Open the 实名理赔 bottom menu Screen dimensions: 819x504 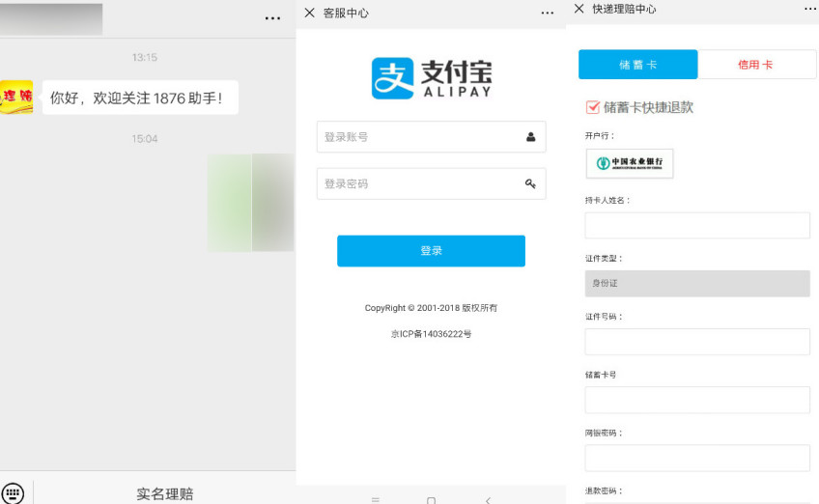(165, 493)
